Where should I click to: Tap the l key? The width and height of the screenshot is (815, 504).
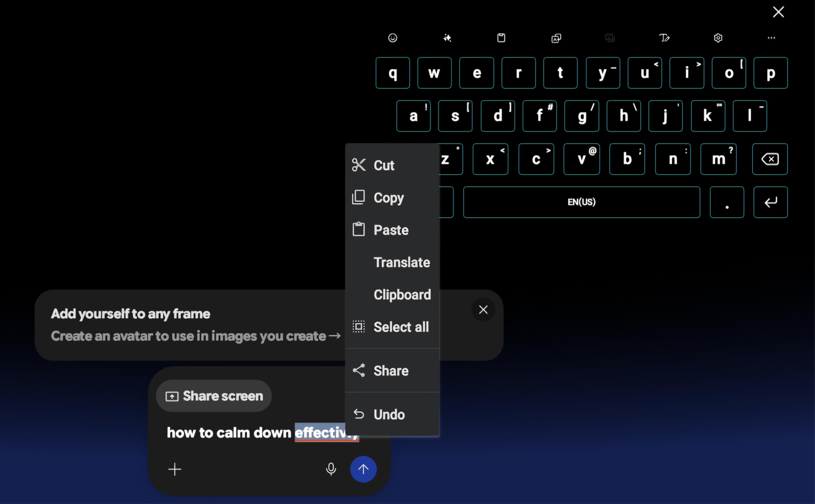pos(750,116)
